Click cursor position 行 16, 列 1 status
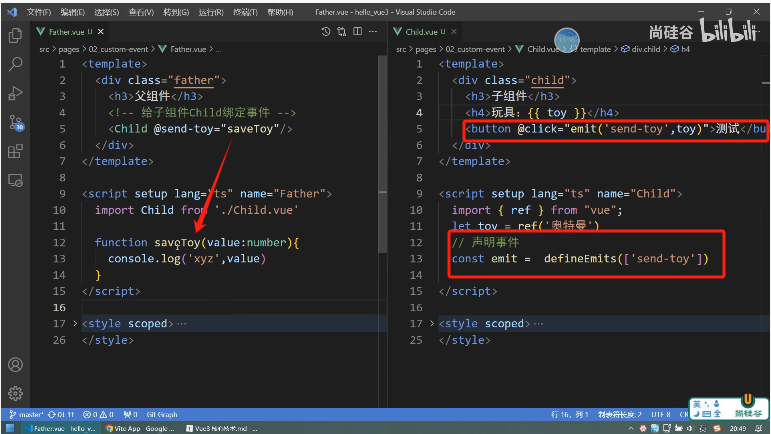 click(x=570, y=414)
